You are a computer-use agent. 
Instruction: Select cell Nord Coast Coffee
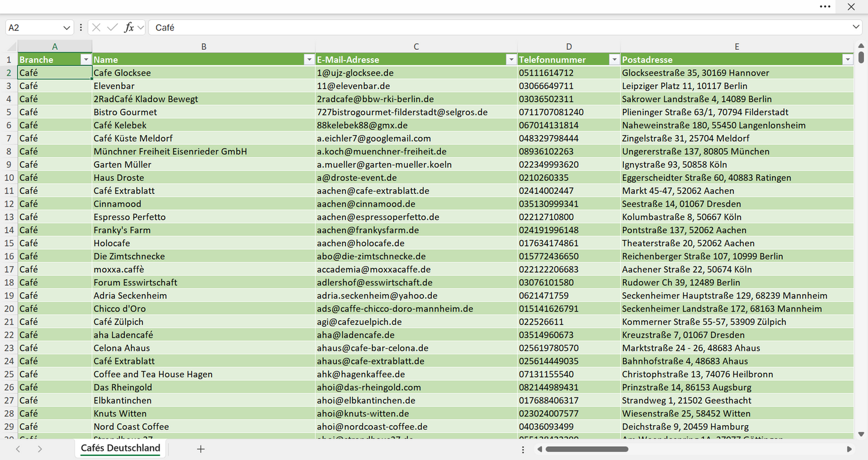pyautogui.click(x=204, y=427)
